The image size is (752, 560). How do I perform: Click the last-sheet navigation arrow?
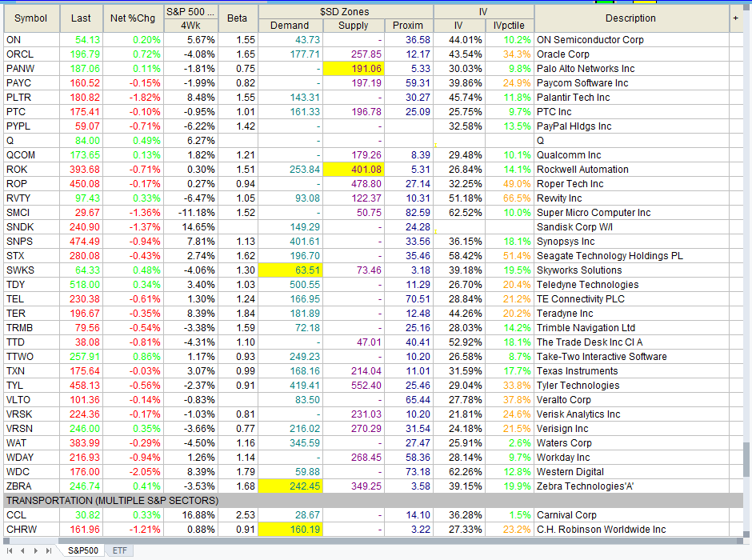[x=49, y=550]
